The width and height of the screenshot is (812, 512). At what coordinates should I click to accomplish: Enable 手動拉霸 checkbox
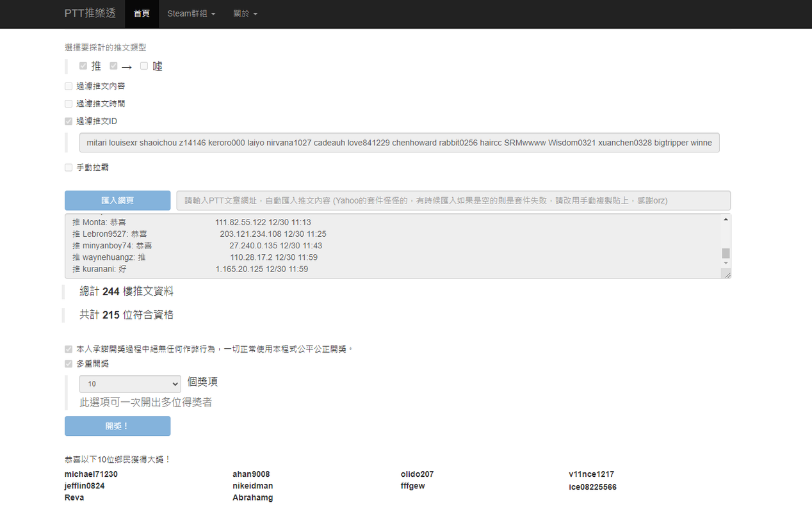point(69,168)
